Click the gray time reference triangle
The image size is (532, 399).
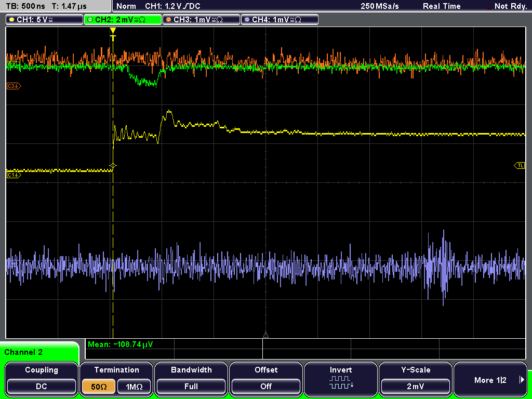point(265,335)
